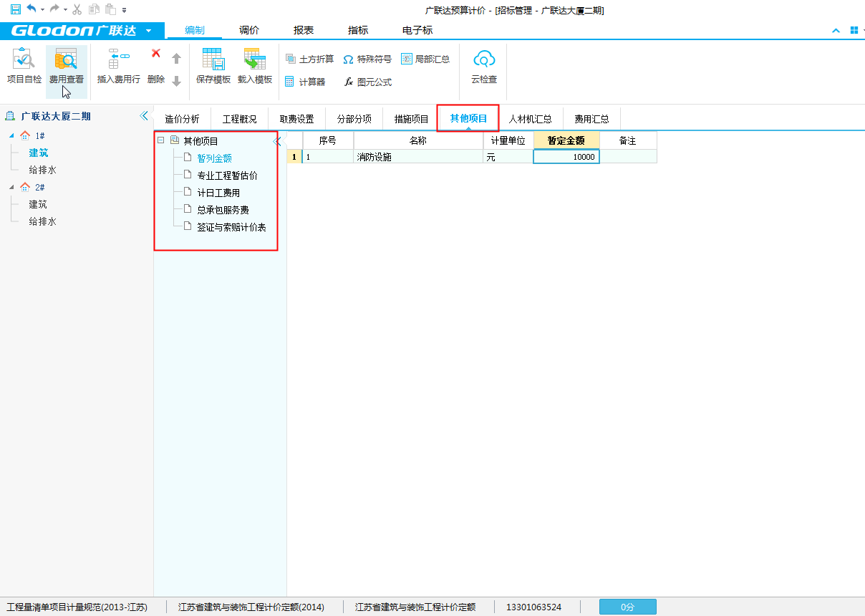Collapse the 其他项目 tree root node

point(161,141)
